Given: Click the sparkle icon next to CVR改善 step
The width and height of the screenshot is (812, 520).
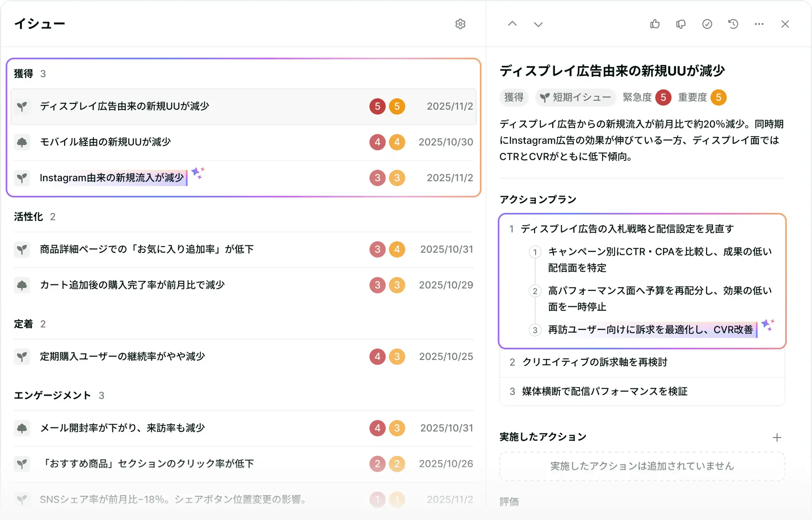Looking at the screenshot, I should tap(768, 325).
